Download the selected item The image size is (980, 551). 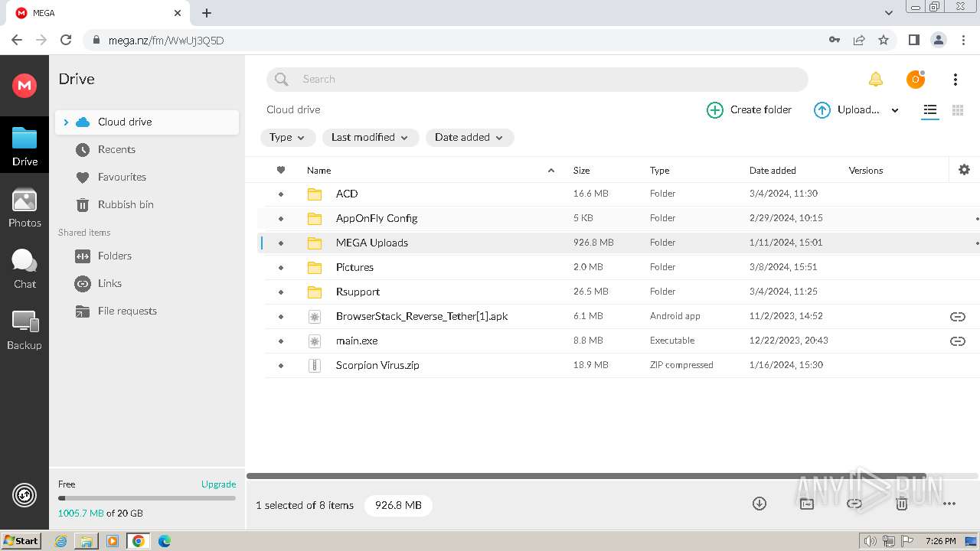tap(759, 504)
